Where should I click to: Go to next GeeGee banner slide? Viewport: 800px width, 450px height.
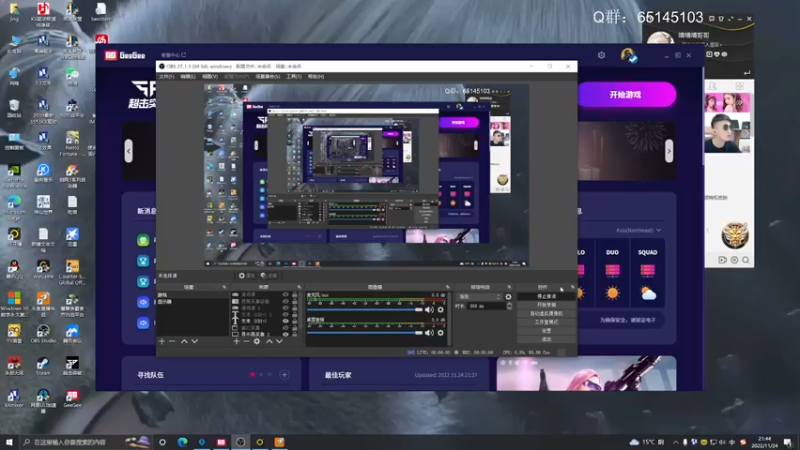pyautogui.click(x=669, y=151)
